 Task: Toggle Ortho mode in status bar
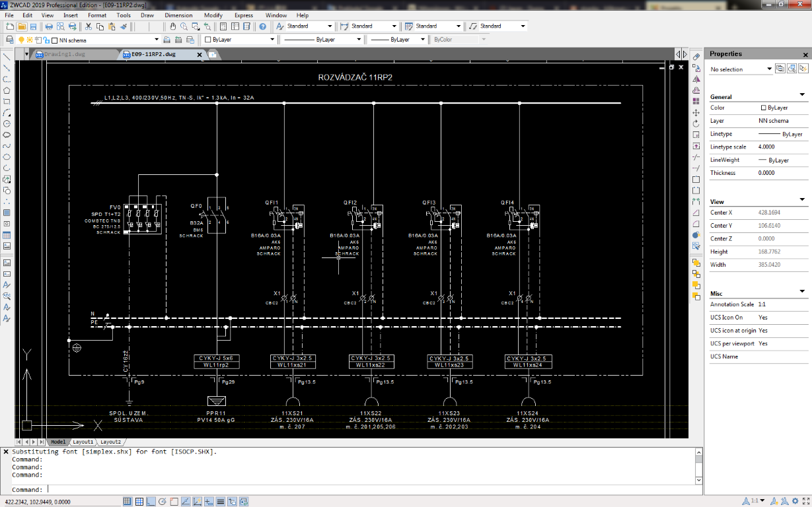151,502
